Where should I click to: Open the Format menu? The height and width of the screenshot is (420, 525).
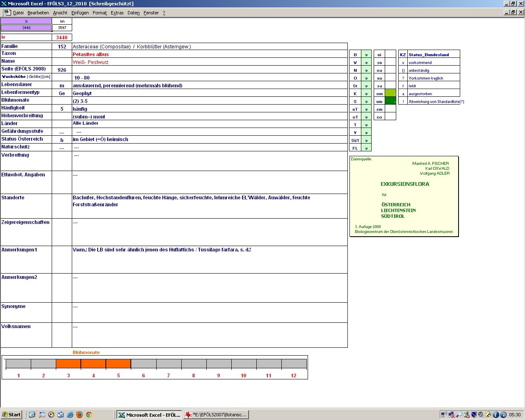click(100, 13)
